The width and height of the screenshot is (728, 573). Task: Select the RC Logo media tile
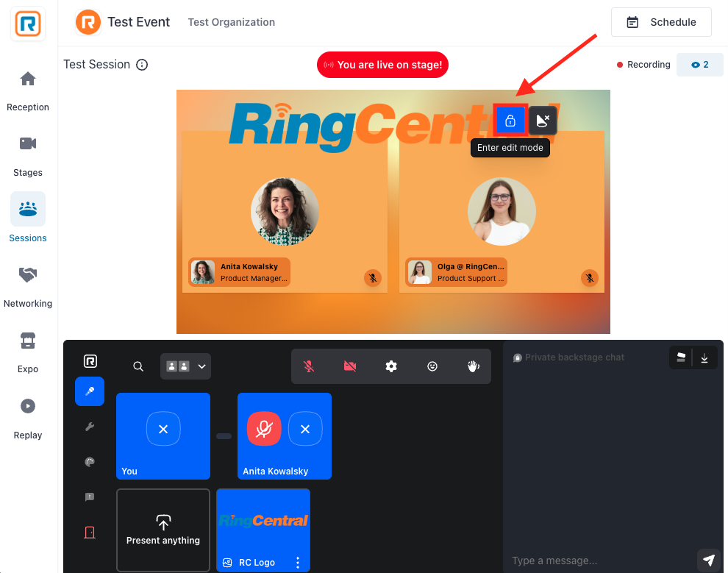[263, 530]
